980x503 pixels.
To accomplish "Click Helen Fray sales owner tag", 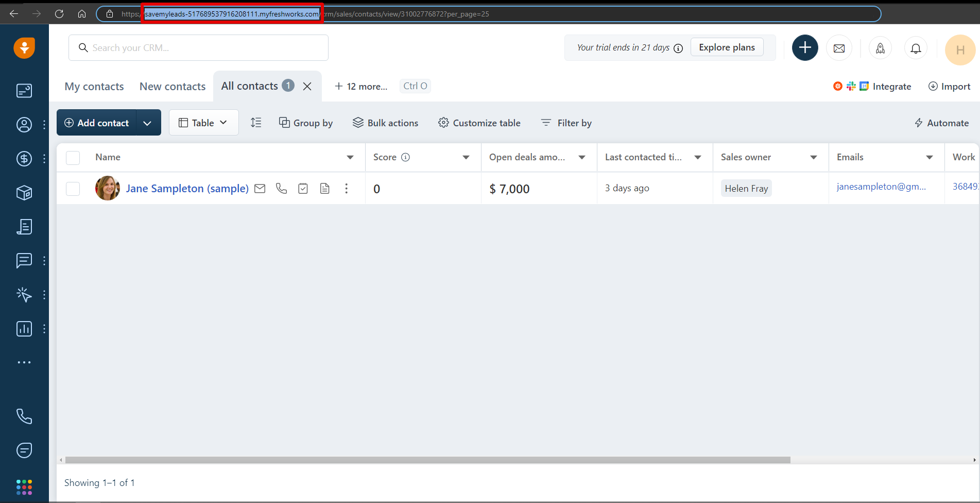I will [x=746, y=189].
